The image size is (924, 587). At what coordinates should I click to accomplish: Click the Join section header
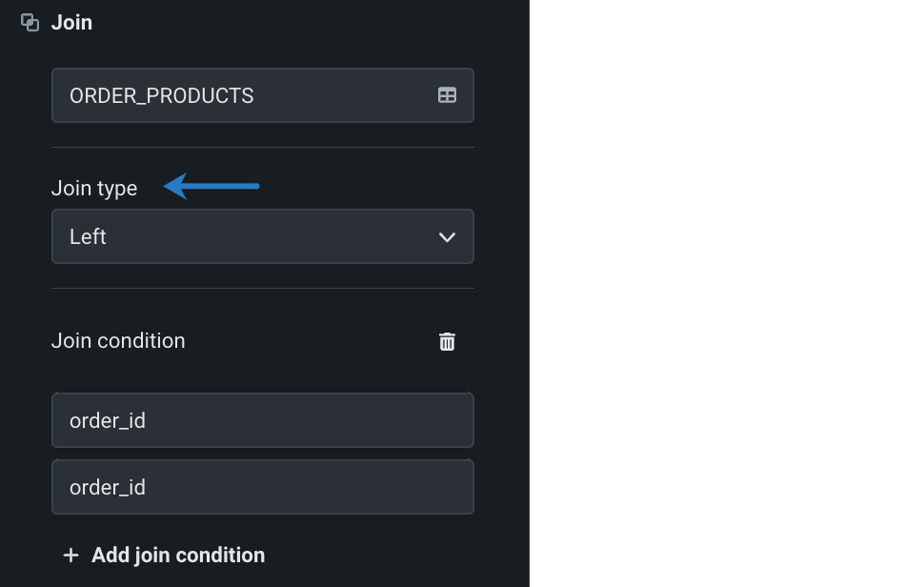click(71, 22)
